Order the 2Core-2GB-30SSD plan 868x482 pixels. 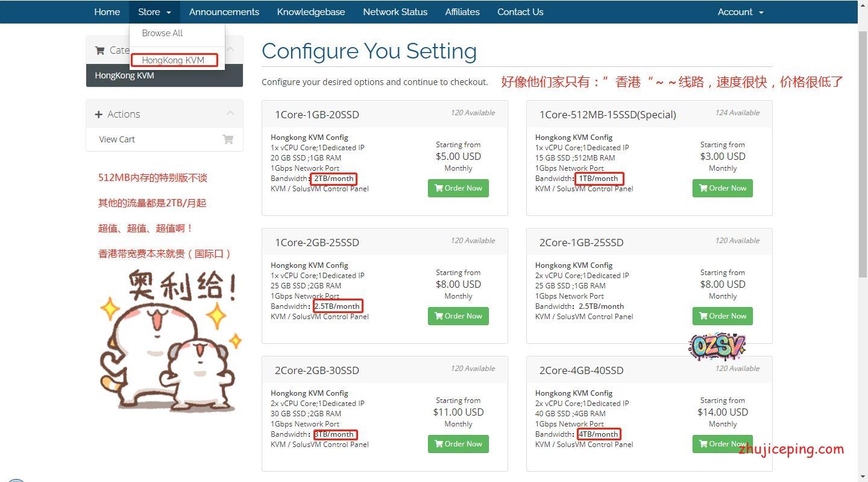click(458, 444)
